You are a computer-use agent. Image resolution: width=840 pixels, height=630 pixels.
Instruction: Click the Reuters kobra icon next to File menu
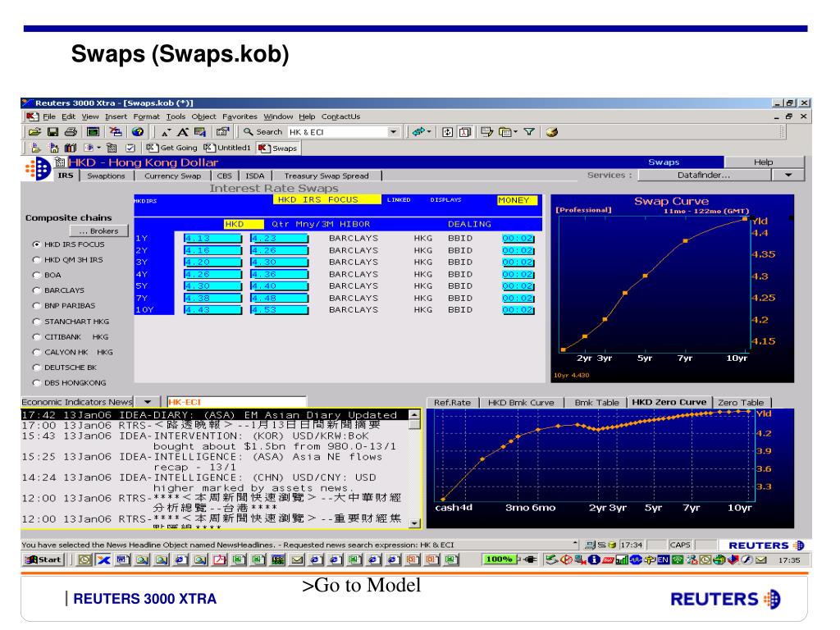click(33, 116)
